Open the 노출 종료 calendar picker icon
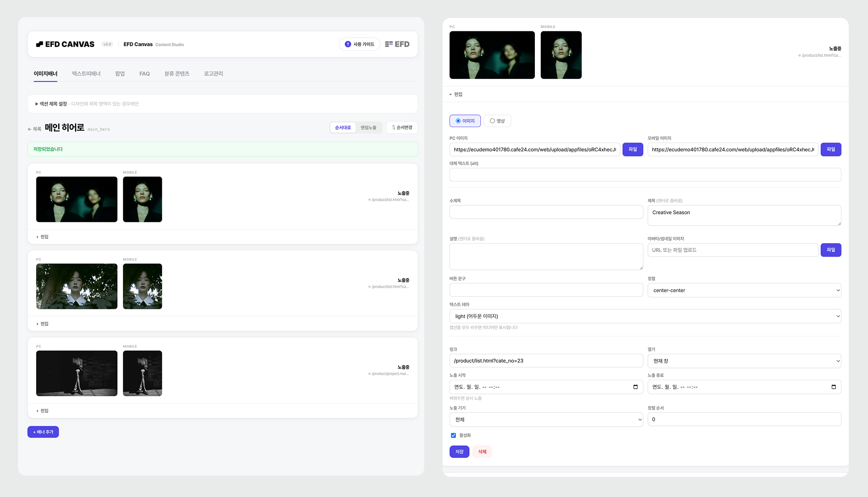Screen dimensions: 868x497 click(834, 387)
